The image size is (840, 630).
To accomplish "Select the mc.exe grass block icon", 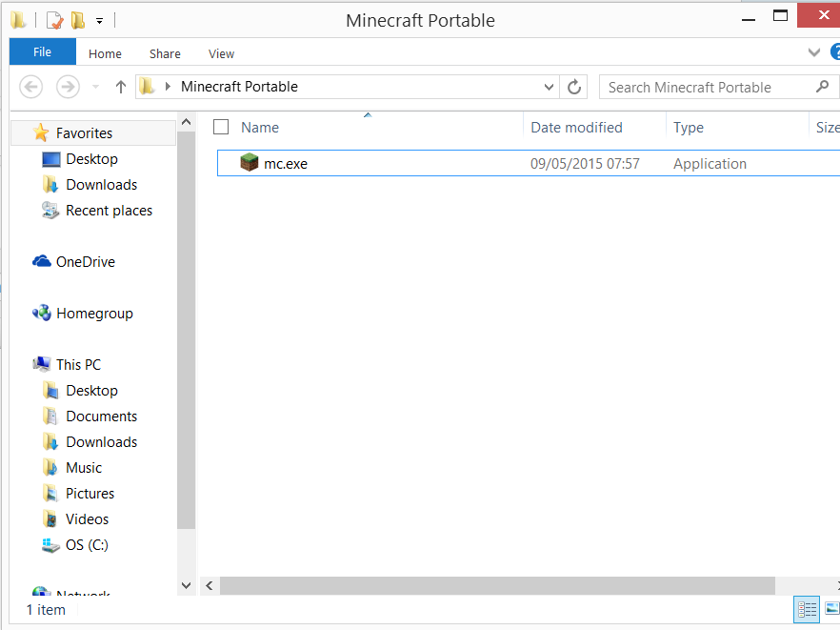I will click(x=250, y=162).
